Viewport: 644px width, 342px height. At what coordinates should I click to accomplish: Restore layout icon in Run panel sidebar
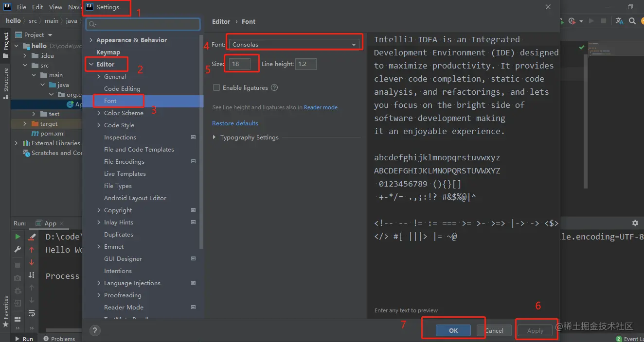pyautogui.click(x=18, y=319)
